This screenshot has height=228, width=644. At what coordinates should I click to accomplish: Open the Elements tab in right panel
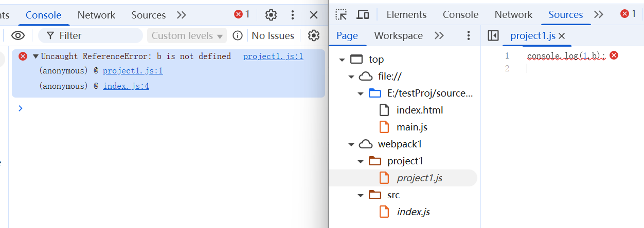click(x=406, y=14)
